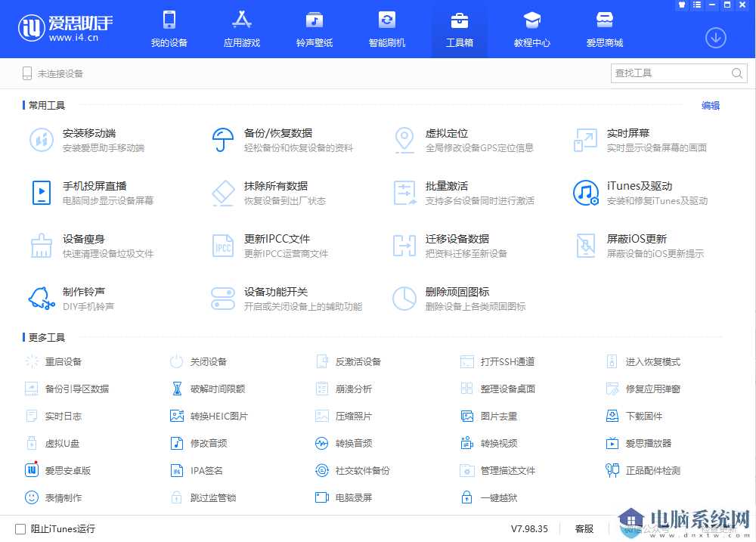756x542 pixels.
Task: Select the 工具箱 tab
Action: [x=460, y=29]
